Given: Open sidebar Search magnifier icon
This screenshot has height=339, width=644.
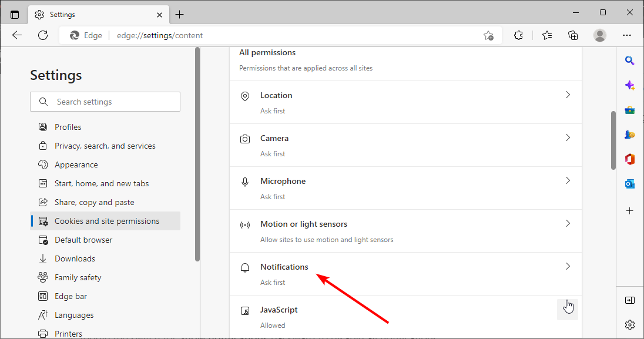Looking at the screenshot, I should point(630,61).
